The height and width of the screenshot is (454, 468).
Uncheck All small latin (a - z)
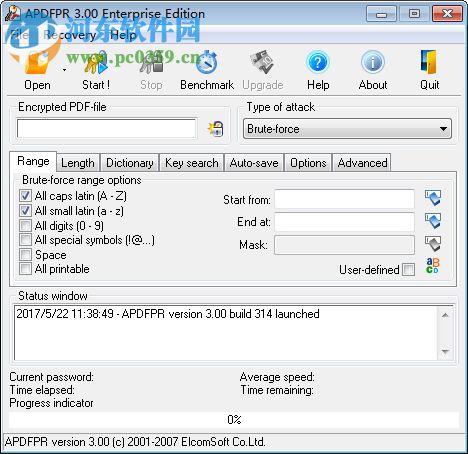[x=25, y=211]
